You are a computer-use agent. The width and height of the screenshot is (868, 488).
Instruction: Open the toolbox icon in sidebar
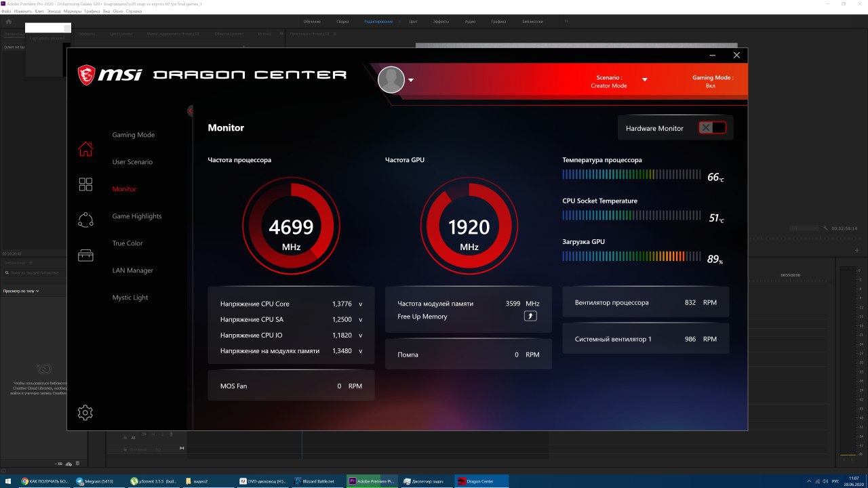[85, 256]
